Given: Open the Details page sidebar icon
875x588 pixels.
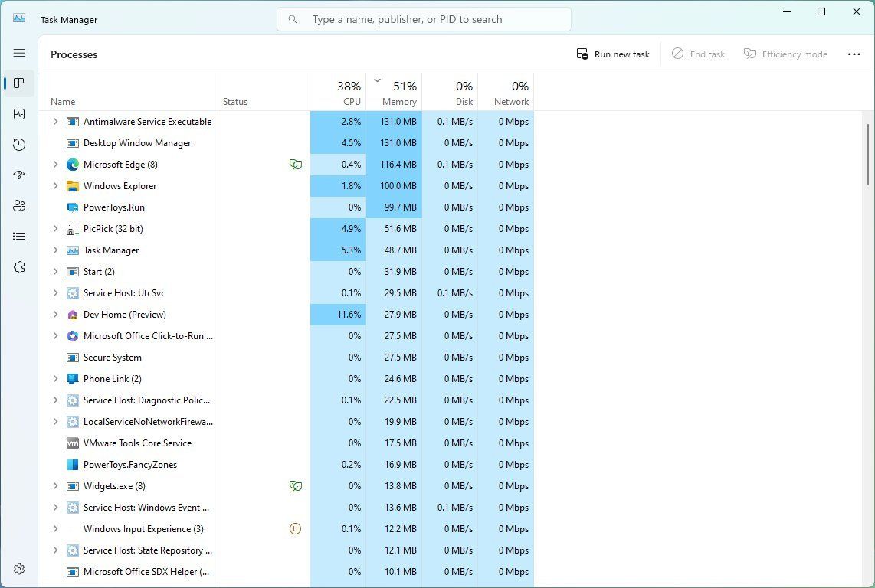Looking at the screenshot, I should (x=19, y=236).
